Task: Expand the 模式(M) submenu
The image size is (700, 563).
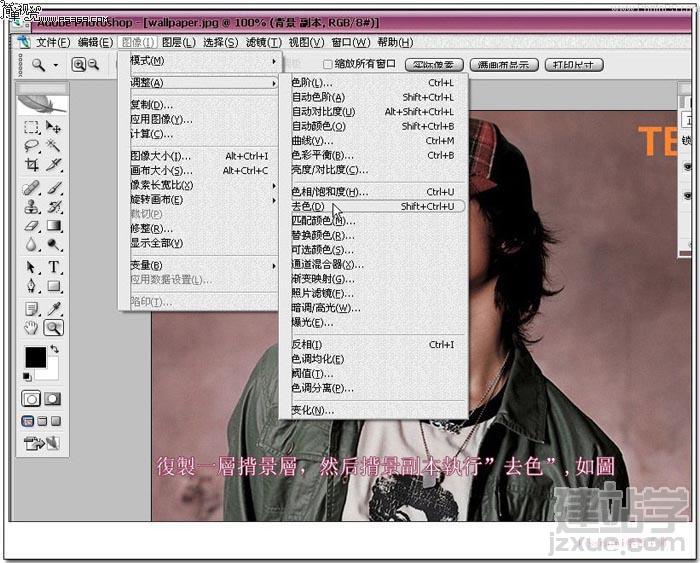Action: click(x=203, y=60)
